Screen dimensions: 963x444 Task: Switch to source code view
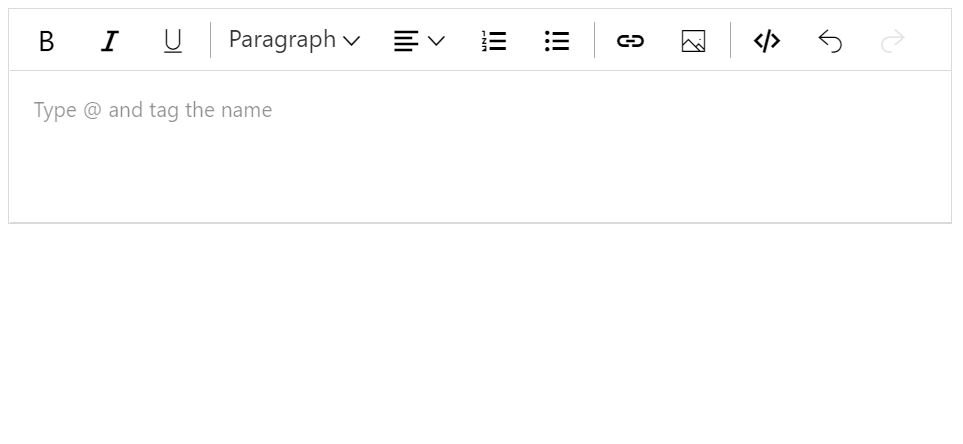tap(767, 41)
